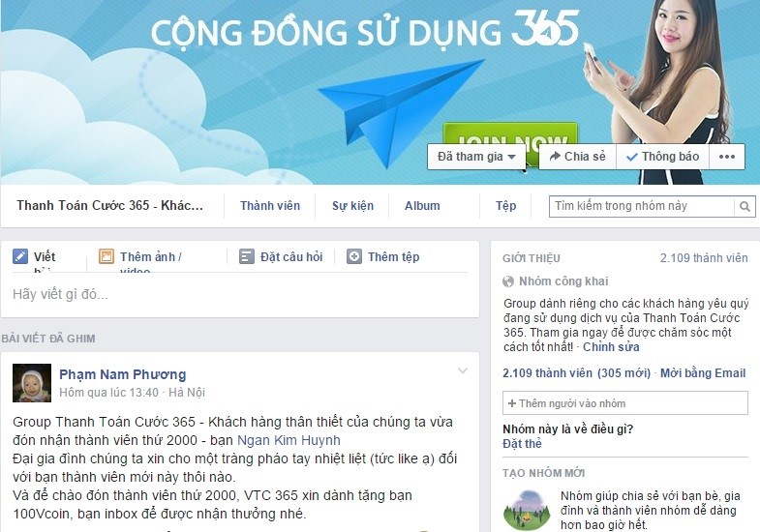This screenshot has width=760, height=532.
Task: Toggle the Thông báo notifications check button
Action: 662,157
